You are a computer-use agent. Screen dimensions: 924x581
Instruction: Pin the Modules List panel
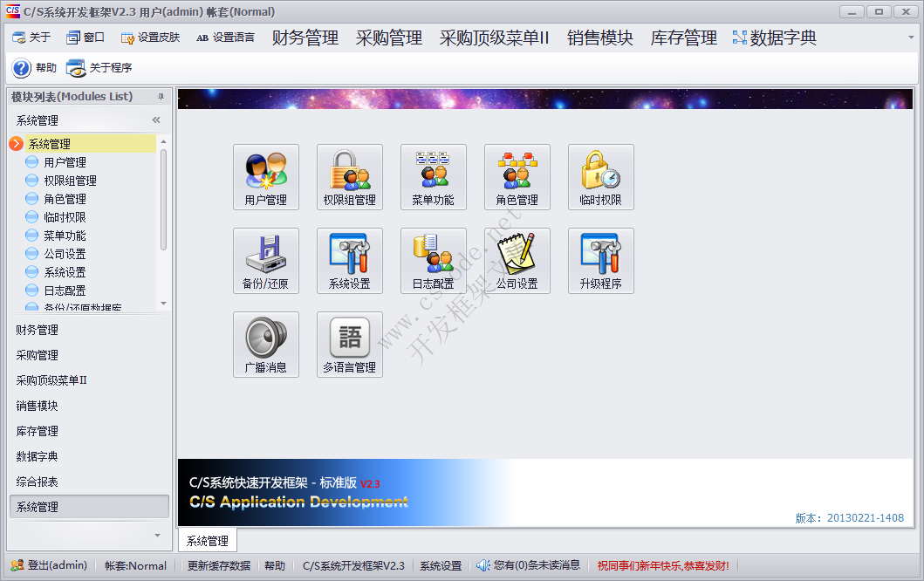point(161,97)
